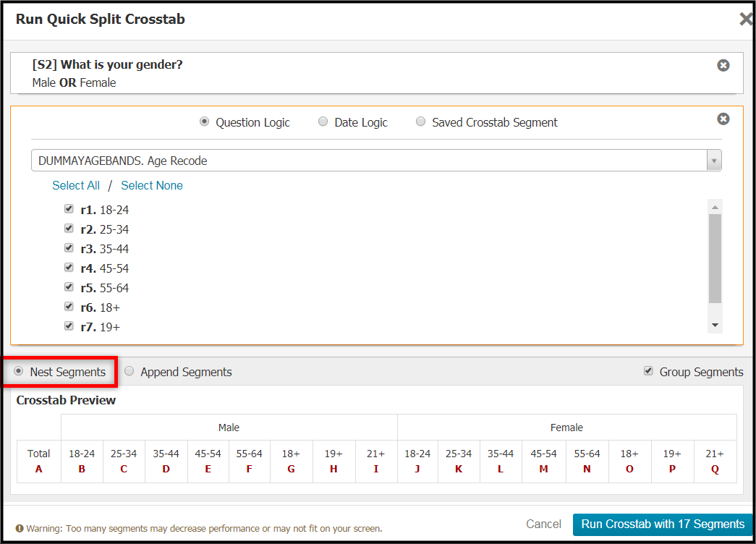The width and height of the screenshot is (756, 544).
Task: Select Date Logic radio option
Action: (x=323, y=122)
